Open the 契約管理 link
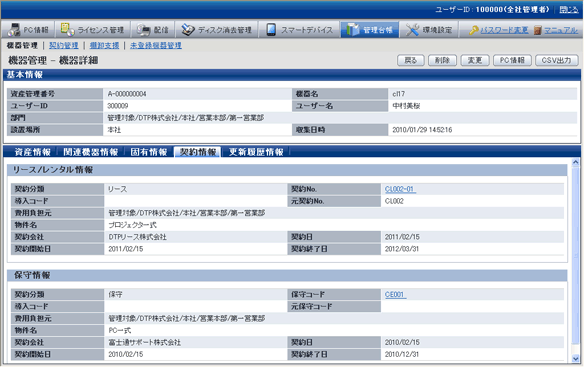 point(64,45)
